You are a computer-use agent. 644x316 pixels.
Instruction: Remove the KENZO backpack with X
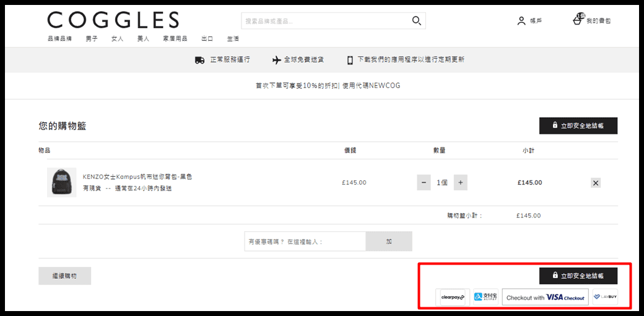[595, 183]
